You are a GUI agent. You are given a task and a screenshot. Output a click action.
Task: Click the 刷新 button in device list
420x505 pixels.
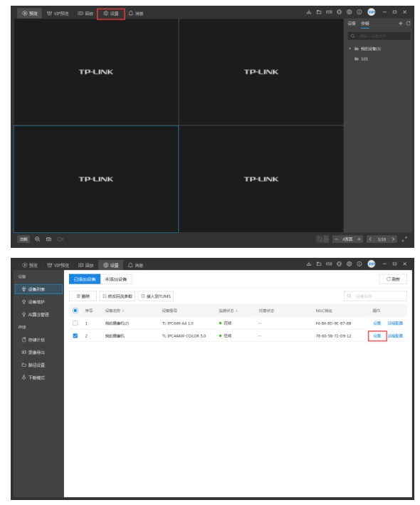point(393,279)
